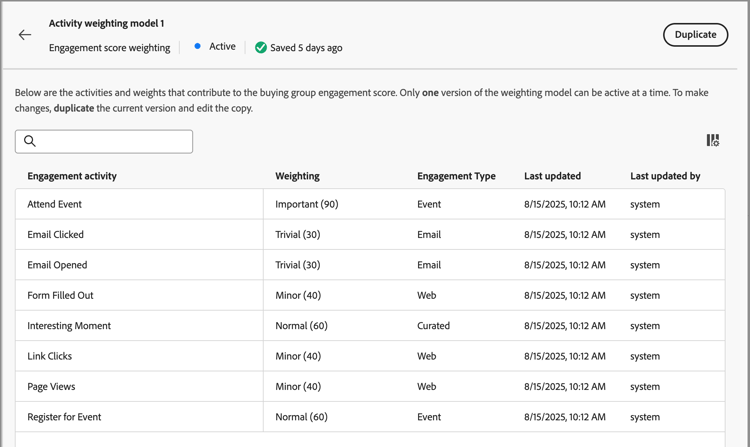Focus the activity search field

pos(112,141)
